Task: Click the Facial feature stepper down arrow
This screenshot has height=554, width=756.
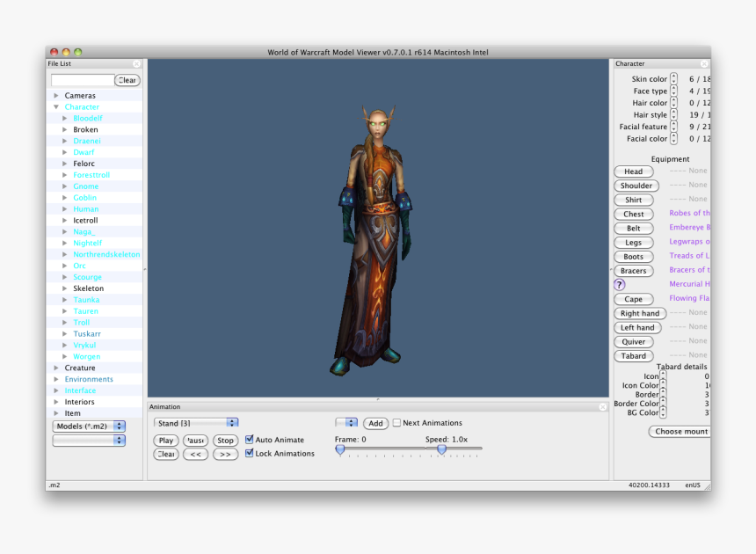Action: (x=673, y=129)
